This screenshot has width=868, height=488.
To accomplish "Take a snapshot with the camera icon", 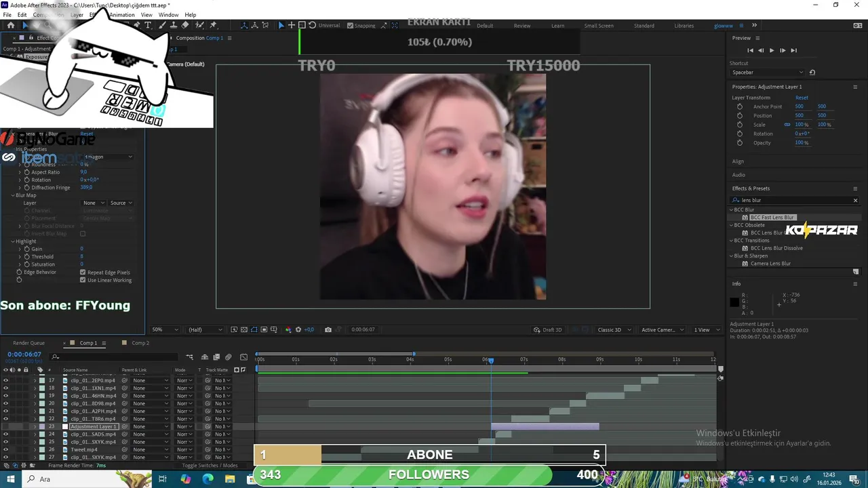I will [x=328, y=329].
